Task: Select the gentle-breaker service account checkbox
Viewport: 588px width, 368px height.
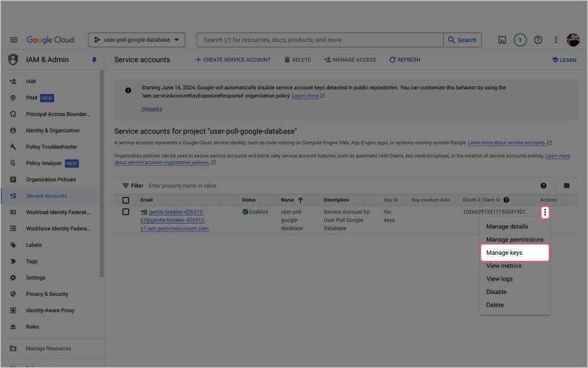Action: coord(126,212)
